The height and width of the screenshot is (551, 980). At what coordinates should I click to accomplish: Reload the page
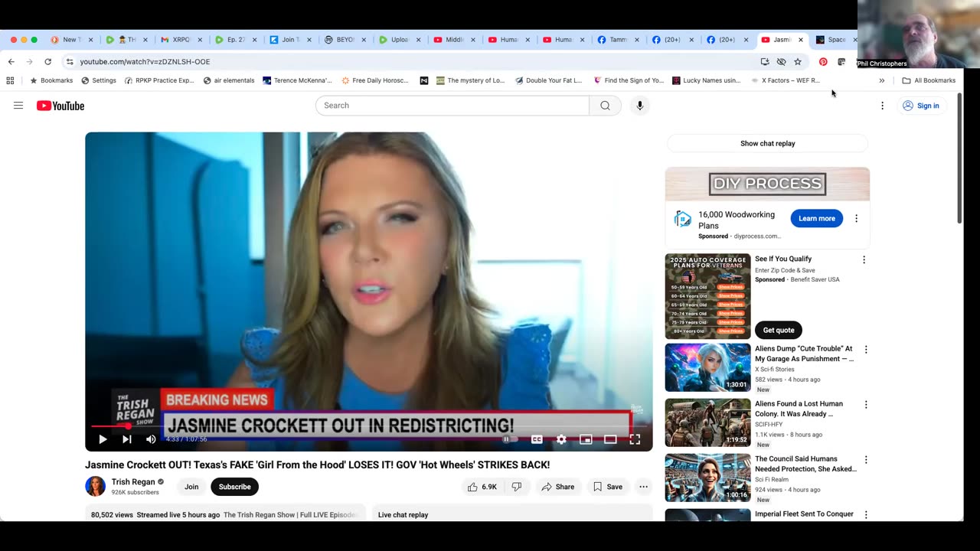[47, 61]
